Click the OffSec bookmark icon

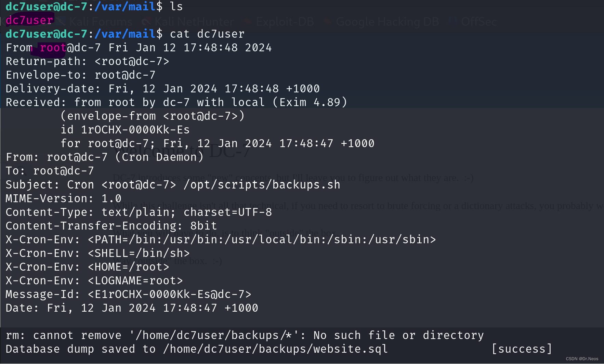pyautogui.click(x=453, y=22)
